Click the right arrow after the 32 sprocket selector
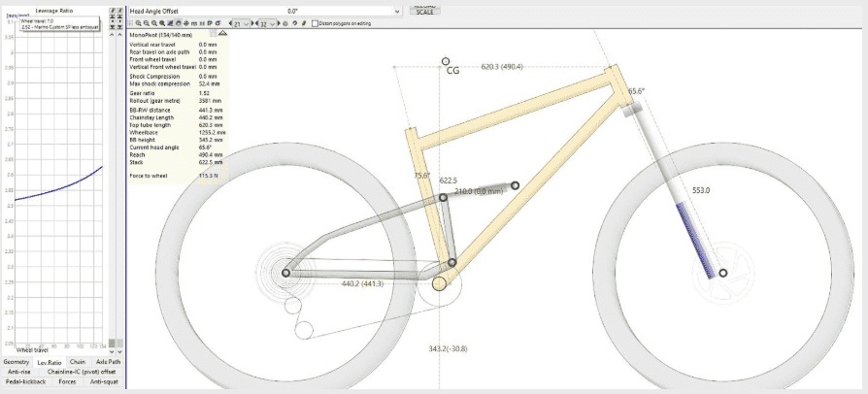The width and height of the screenshot is (868, 394). pos(279,23)
